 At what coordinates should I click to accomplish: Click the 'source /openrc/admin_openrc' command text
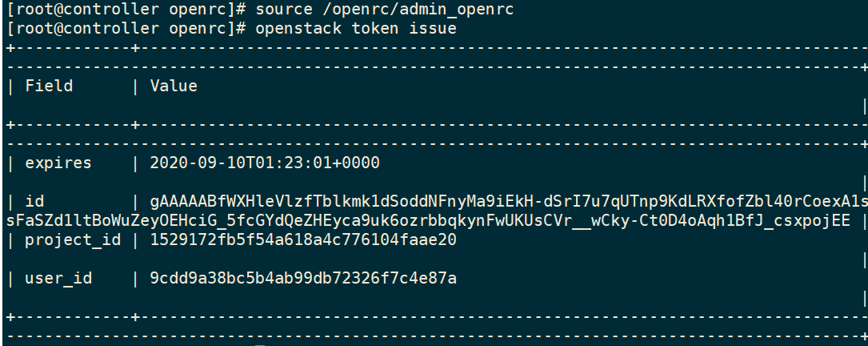384,10
